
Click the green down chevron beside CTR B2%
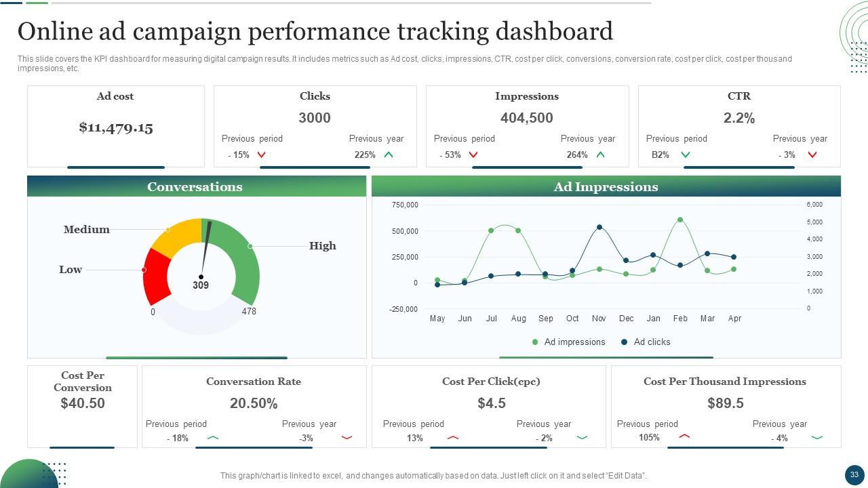pyautogui.click(x=686, y=155)
